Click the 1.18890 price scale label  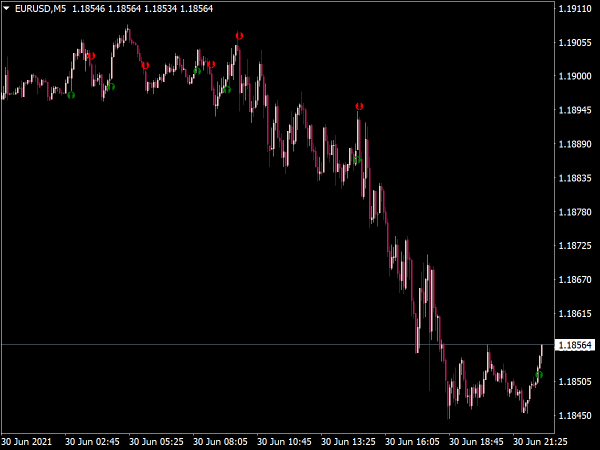[x=575, y=144]
